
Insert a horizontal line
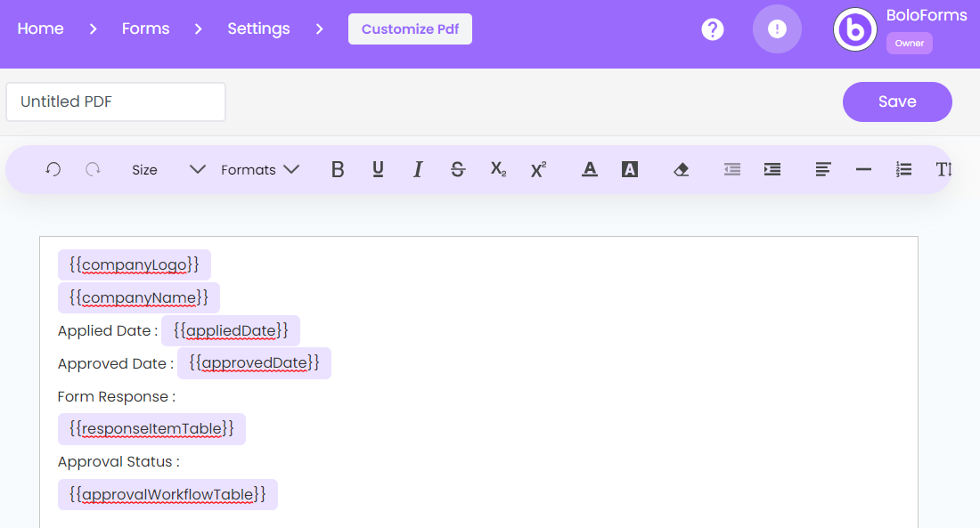(x=862, y=169)
